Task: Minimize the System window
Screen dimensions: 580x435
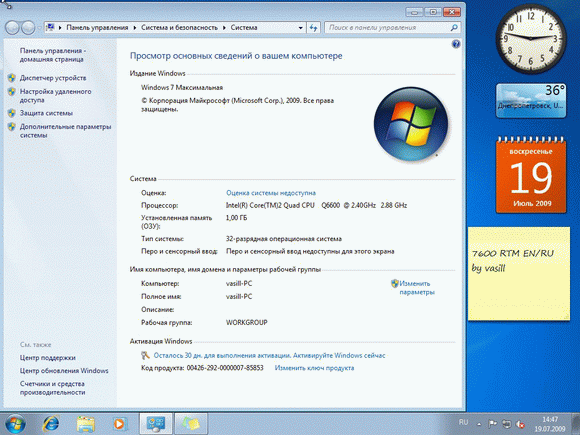Action: pyautogui.click(x=415, y=12)
